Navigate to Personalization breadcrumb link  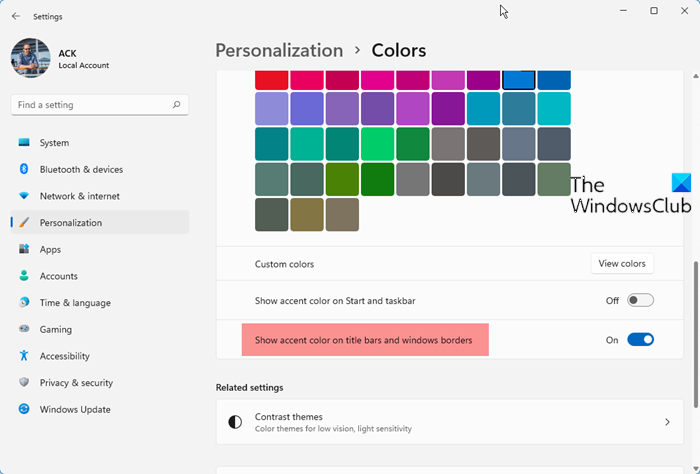point(279,50)
